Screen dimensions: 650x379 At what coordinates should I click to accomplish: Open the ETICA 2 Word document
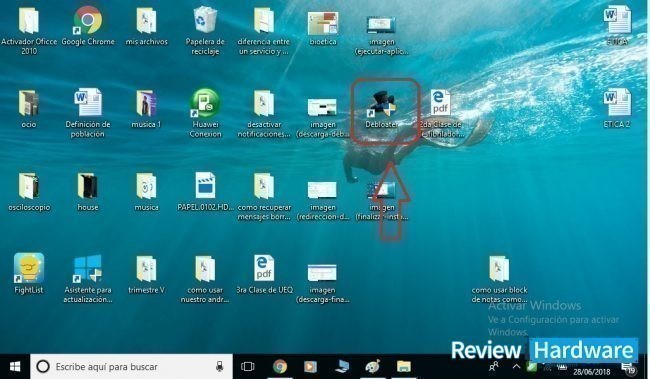tap(617, 109)
